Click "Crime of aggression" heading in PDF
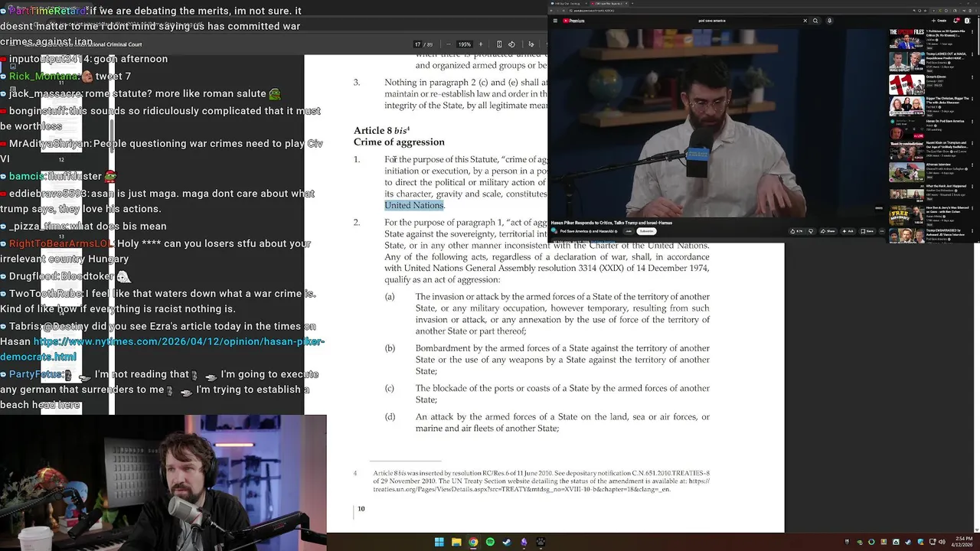The height and width of the screenshot is (551, 980). [x=399, y=142]
